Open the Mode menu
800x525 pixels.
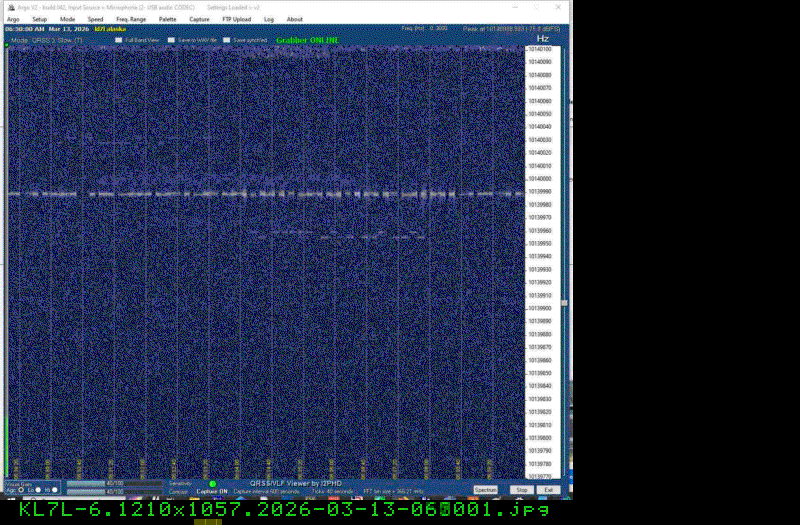(x=67, y=19)
